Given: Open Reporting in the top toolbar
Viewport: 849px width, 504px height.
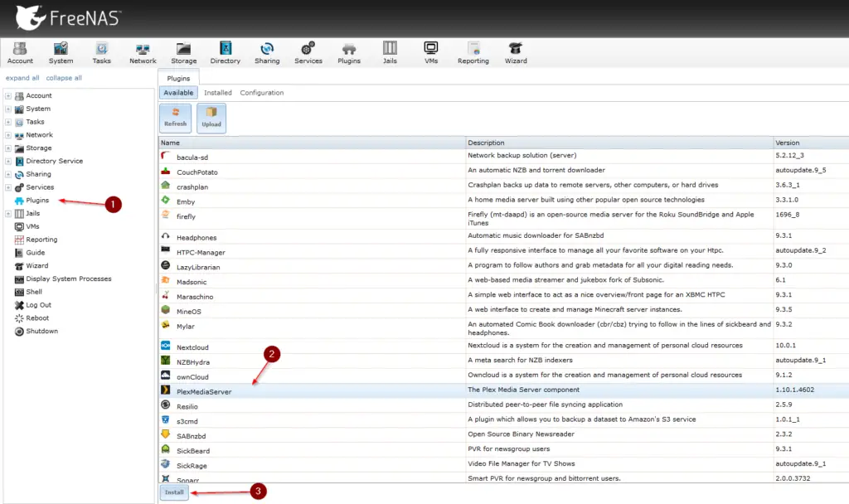Looking at the screenshot, I should pos(473,53).
